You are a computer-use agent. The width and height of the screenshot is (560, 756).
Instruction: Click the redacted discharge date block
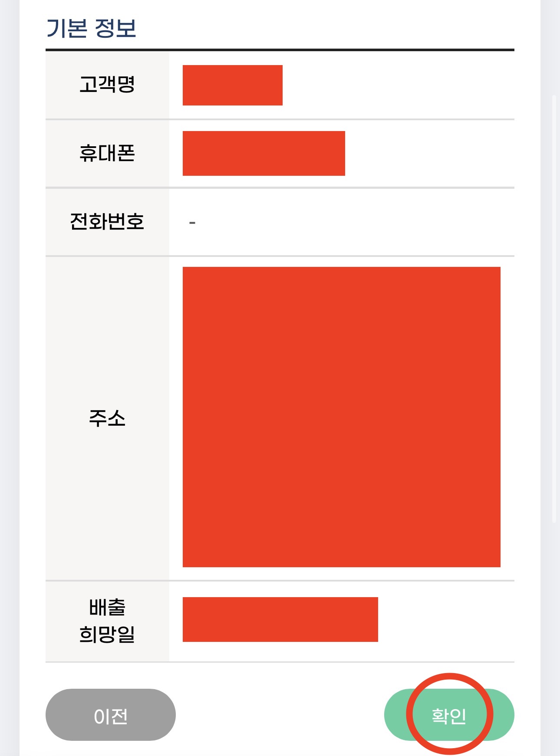[x=280, y=624]
